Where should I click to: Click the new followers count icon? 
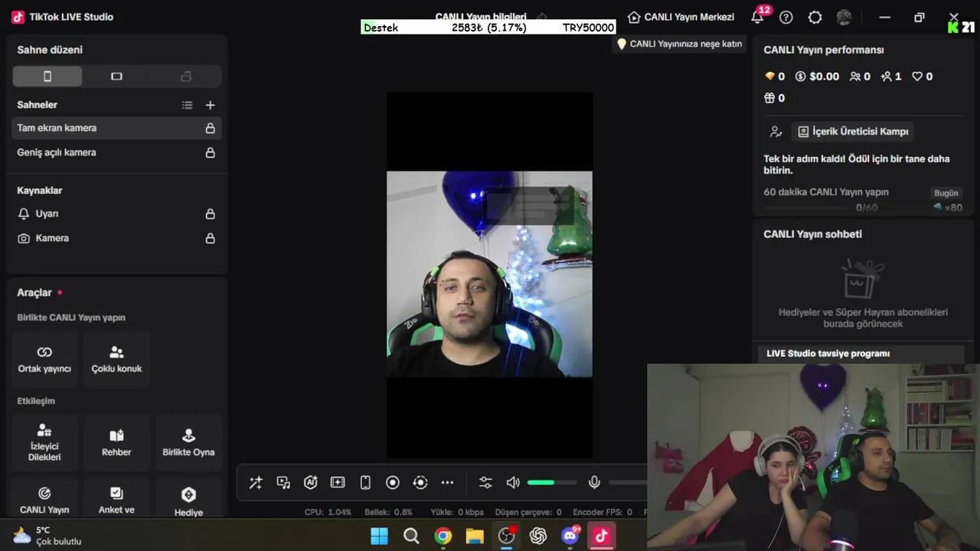(887, 77)
